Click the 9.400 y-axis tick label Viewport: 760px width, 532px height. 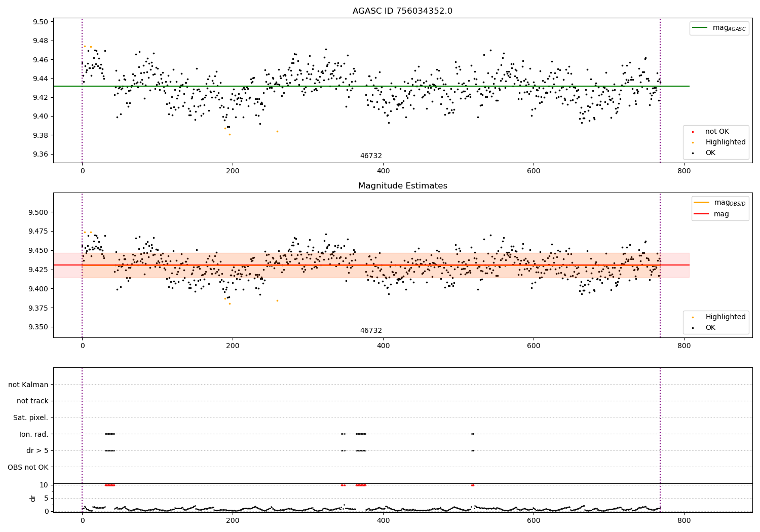pos(38,289)
